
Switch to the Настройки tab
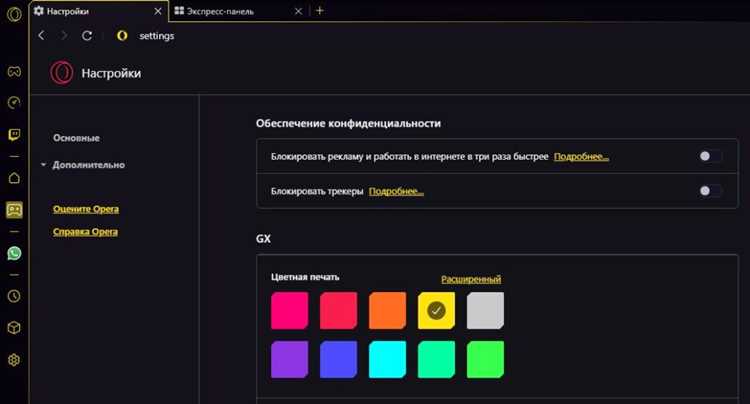pyautogui.click(x=98, y=11)
